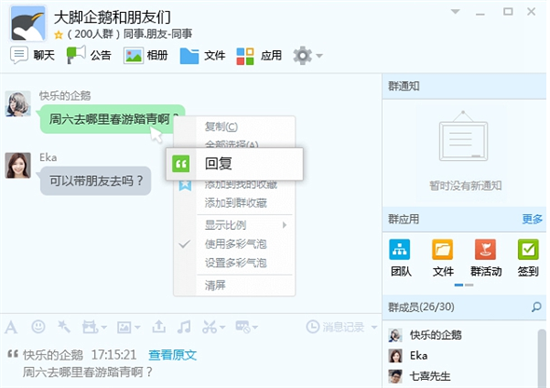
Task: Click Eka's avatar in chat
Action: pos(18,165)
